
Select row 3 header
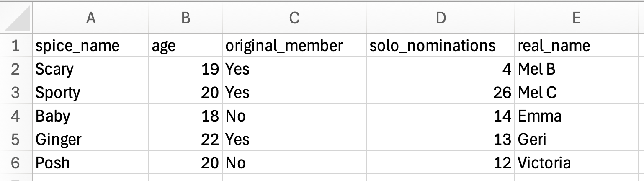[x=15, y=92]
